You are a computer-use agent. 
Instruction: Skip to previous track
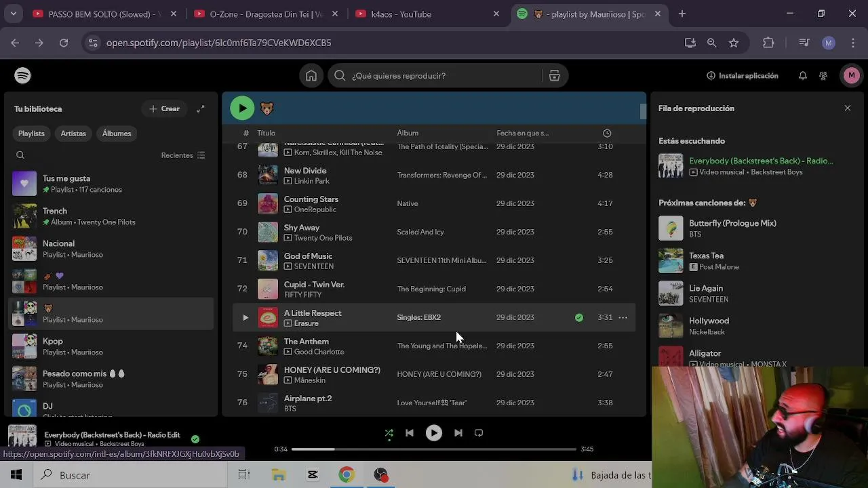pos(410,433)
